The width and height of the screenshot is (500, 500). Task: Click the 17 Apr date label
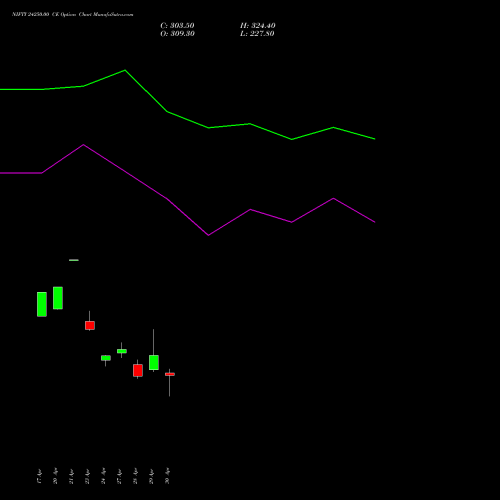[39, 476]
